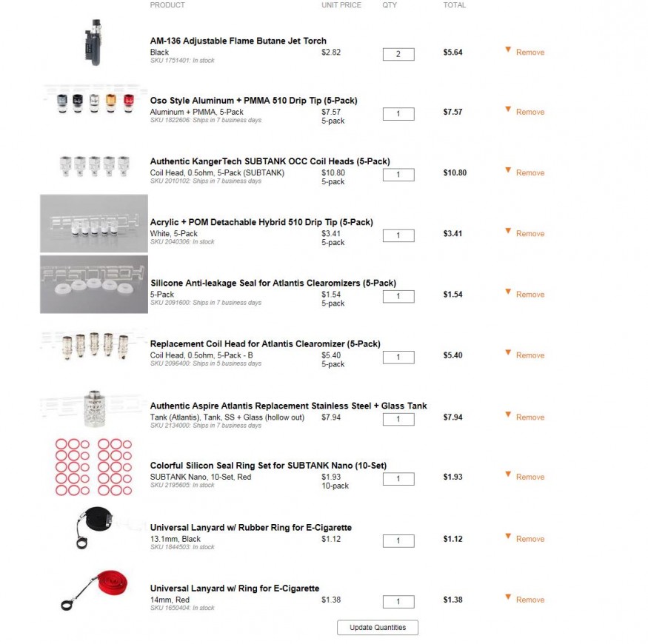Open AM-136 Adjustable Flame Butane Jet Torch title
Viewport: 648px width, 644px height.
click(x=238, y=41)
